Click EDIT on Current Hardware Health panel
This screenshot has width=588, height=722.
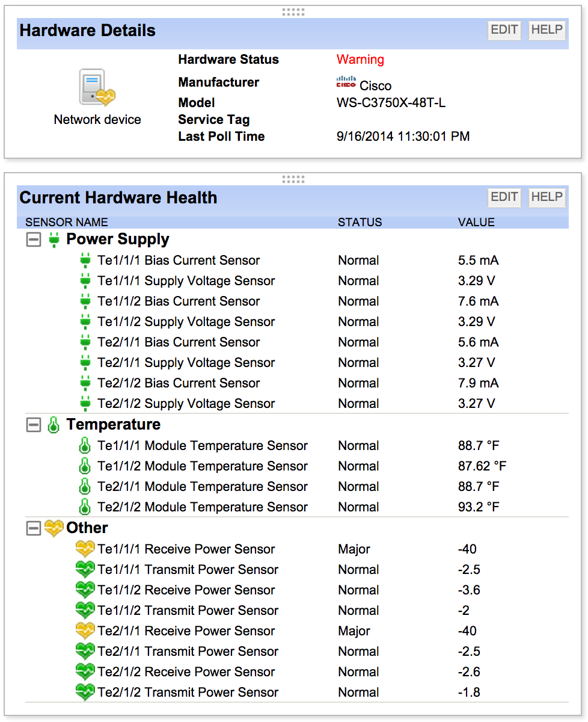pyautogui.click(x=504, y=197)
